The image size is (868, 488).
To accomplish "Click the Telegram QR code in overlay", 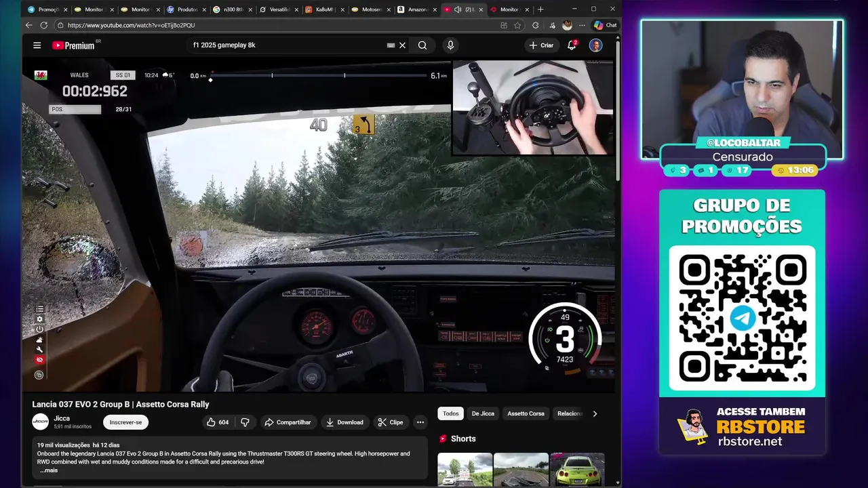I will tap(743, 318).
